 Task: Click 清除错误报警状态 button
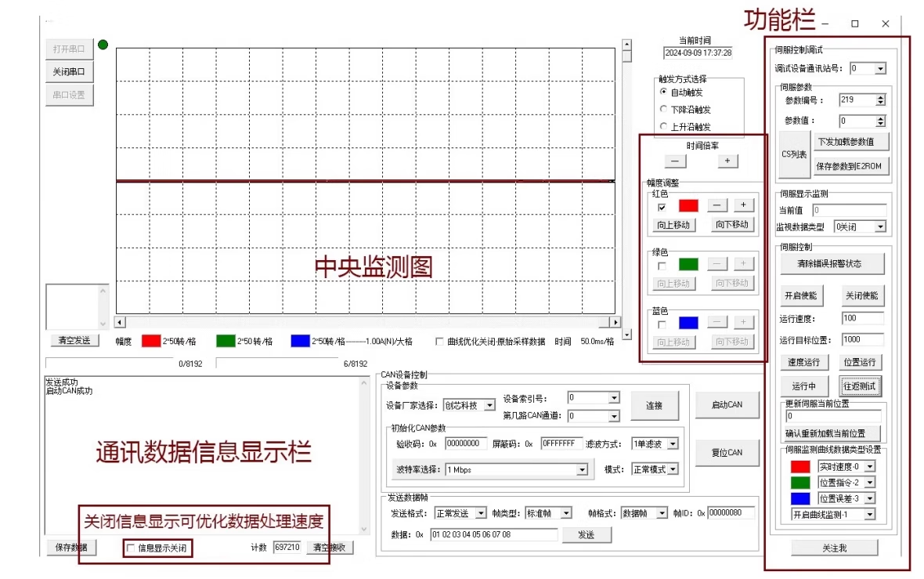832,264
